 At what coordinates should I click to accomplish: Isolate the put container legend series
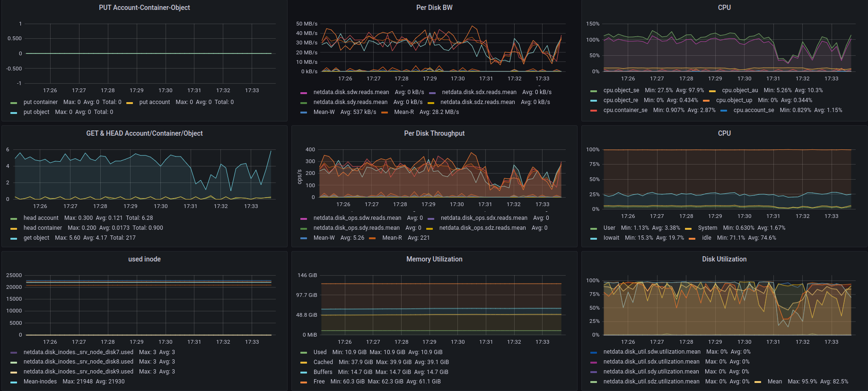pos(41,102)
